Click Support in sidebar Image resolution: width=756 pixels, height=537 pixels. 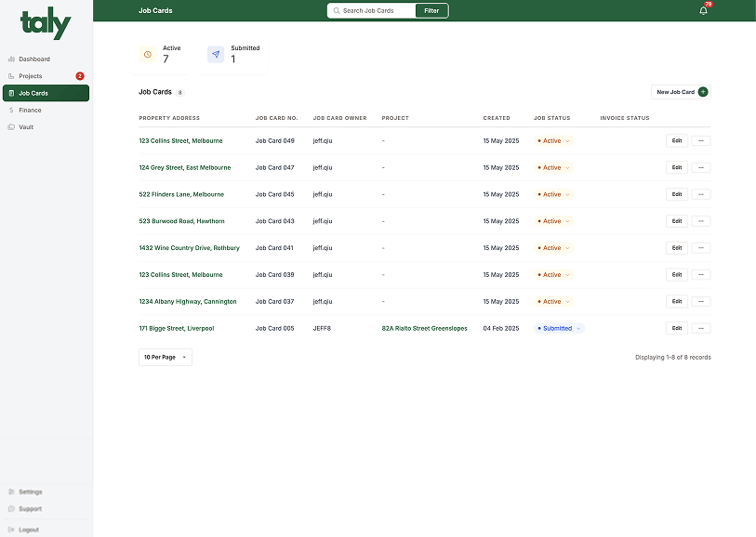(46, 508)
